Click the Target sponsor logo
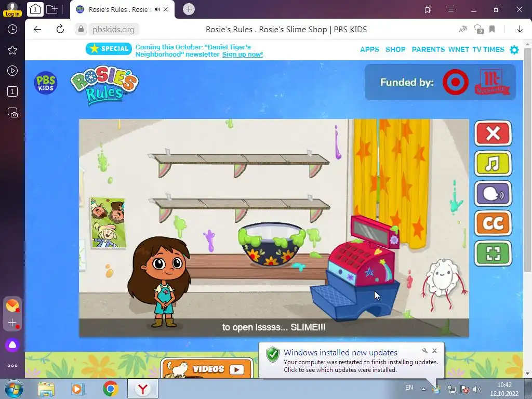The height and width of the screenshot is (399, 532). click(455, 82)
